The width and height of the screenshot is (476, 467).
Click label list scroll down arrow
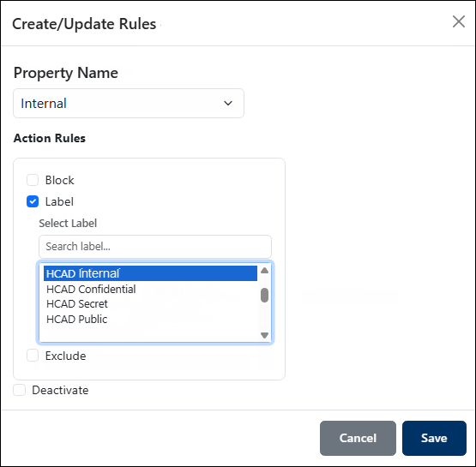coord(264,335)
